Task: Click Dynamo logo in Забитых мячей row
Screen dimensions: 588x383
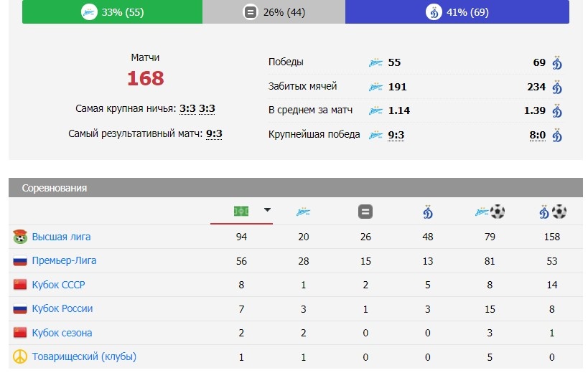Action: click(x=557, y=87)
